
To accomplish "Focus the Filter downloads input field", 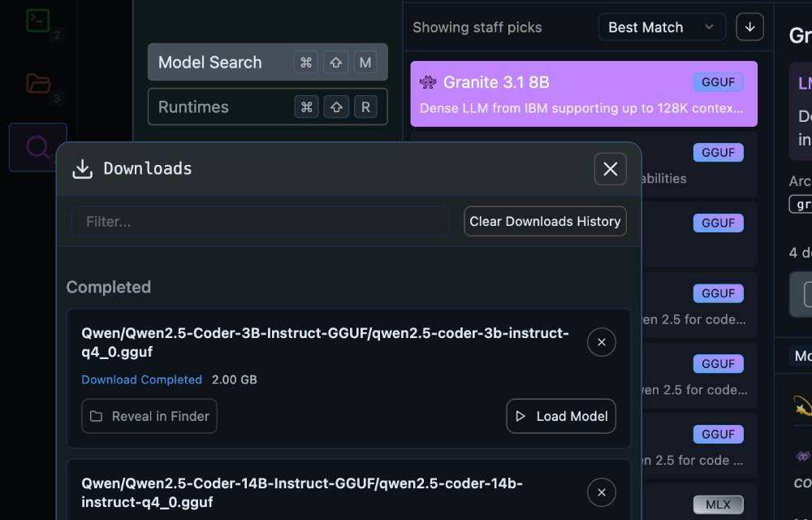I will point(260,221).
